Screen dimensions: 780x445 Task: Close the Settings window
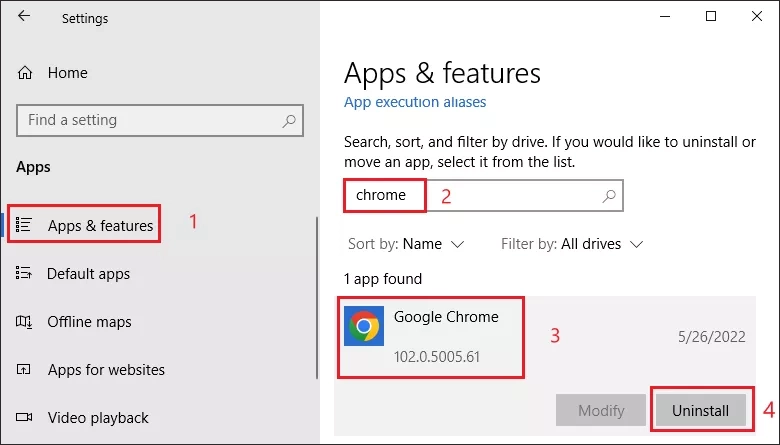(x=757, y=16)
